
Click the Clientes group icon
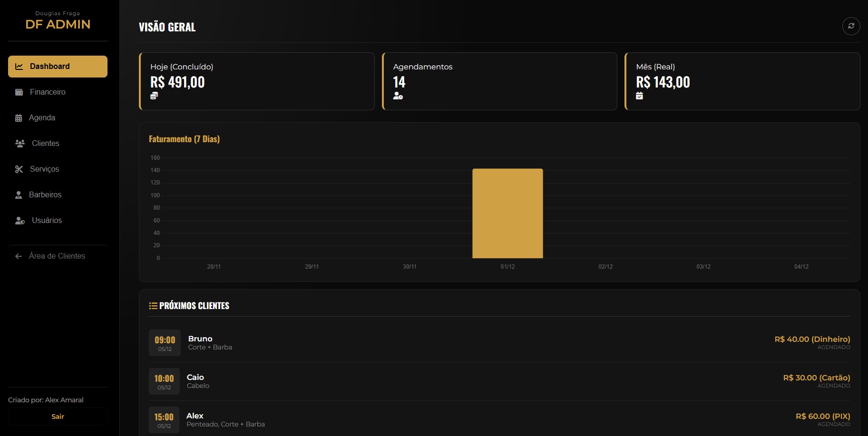click(20, 144)
